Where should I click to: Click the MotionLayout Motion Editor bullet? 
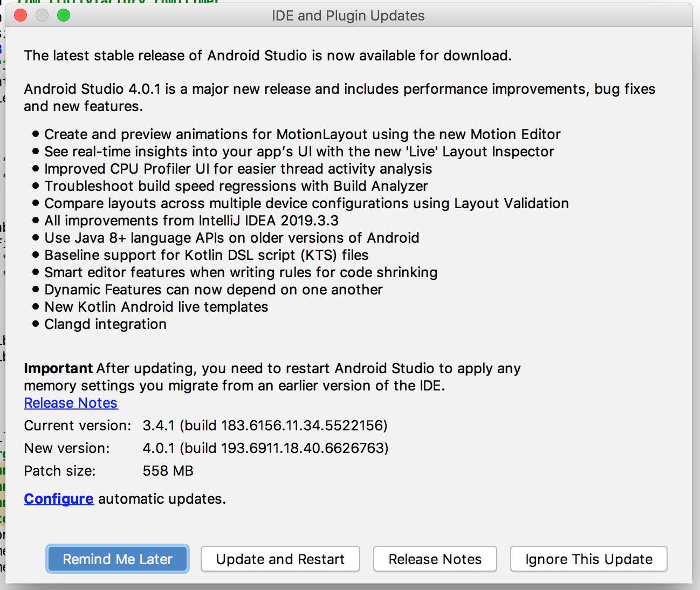303,134
